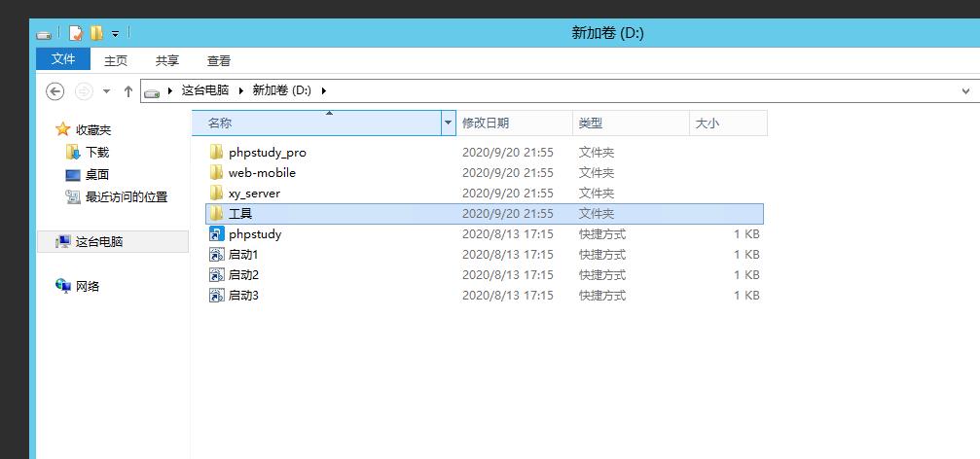The image size is (980, 459).
Task: Click the Back navigation arrow
Action: click(x=55, y=90)
